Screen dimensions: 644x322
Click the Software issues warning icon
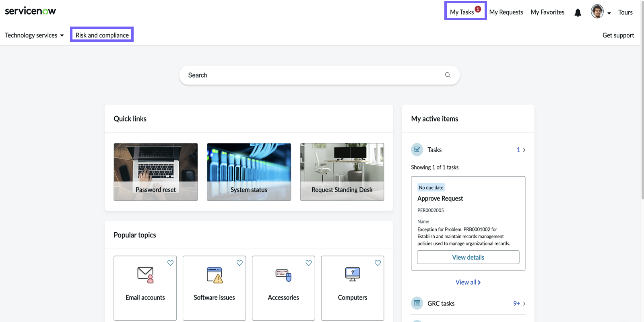coord(215,275)
